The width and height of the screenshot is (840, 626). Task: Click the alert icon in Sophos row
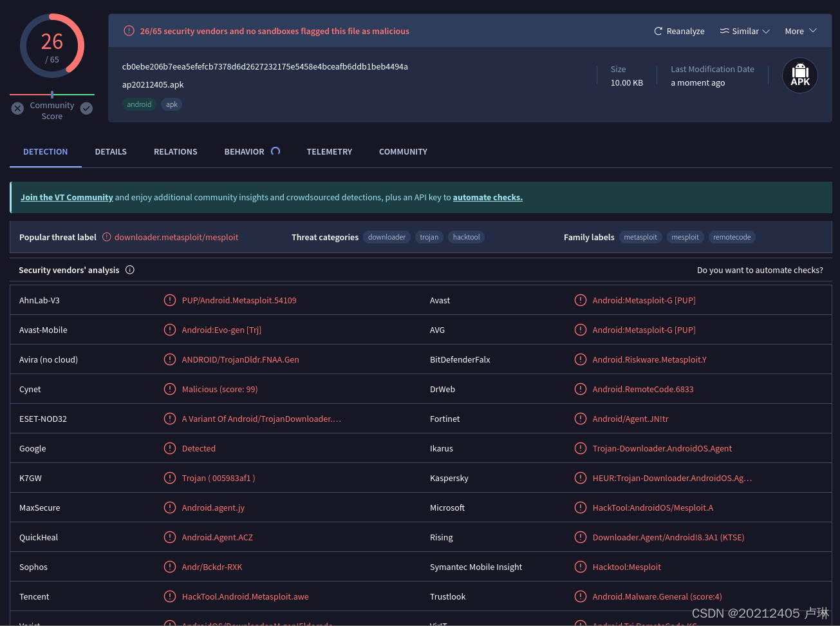[x=170, y=567]
